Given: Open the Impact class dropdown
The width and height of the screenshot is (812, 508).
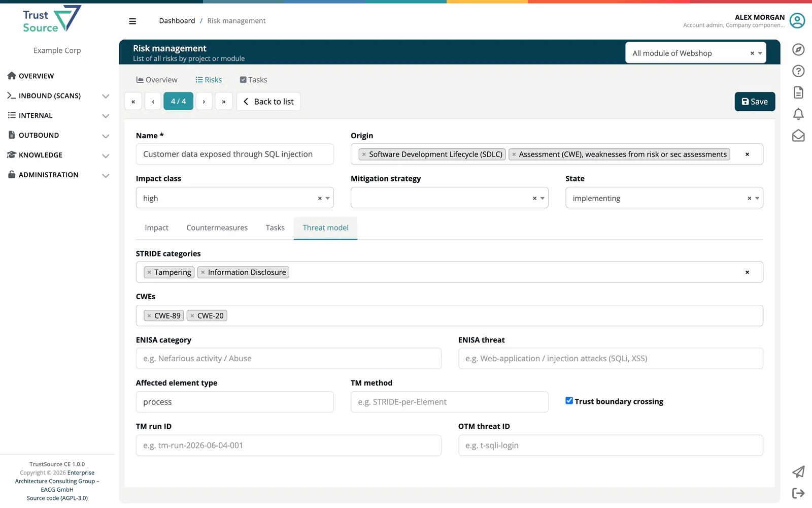Looking at the screenshot, I should [234, 198].
